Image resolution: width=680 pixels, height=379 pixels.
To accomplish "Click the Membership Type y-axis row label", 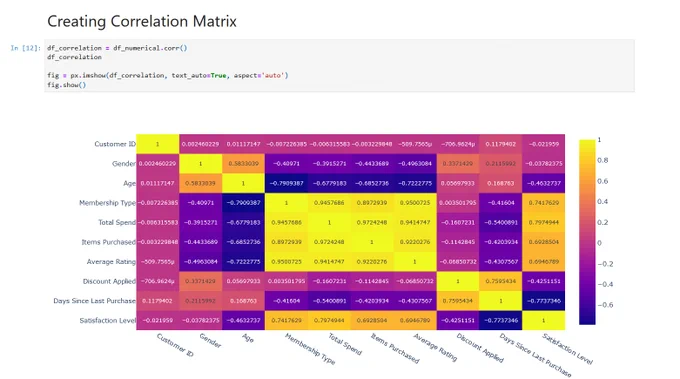I will 107,203.
